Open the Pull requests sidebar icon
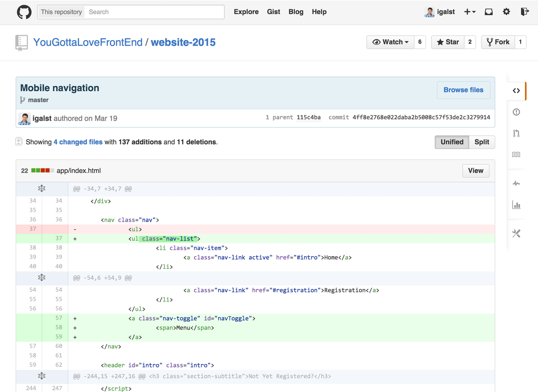Screen dimensions: 538x392 coord(516,133)
